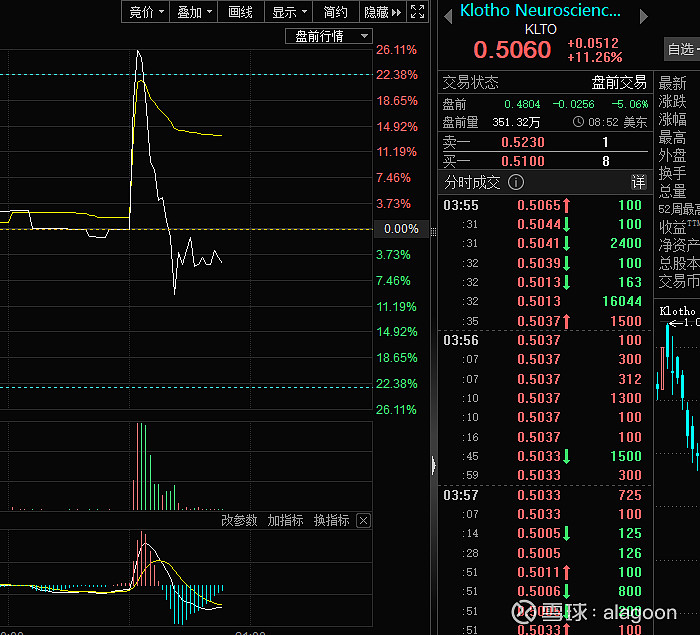Click the 盘前交易 trading status label
The height and width of the screenshot is (635, 700).
click(x=619, y=83)
